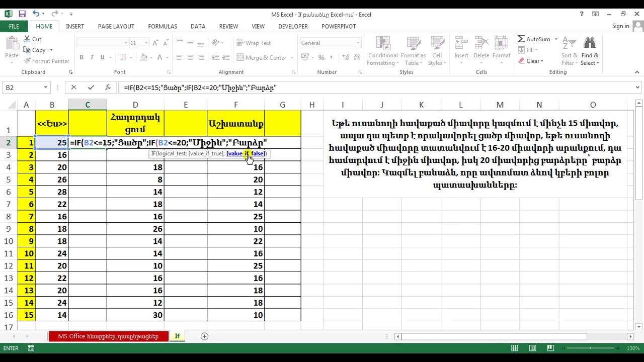Click macro recording icon in status bar
Viewport: 644px width, 362px height.
pos(31,348)
